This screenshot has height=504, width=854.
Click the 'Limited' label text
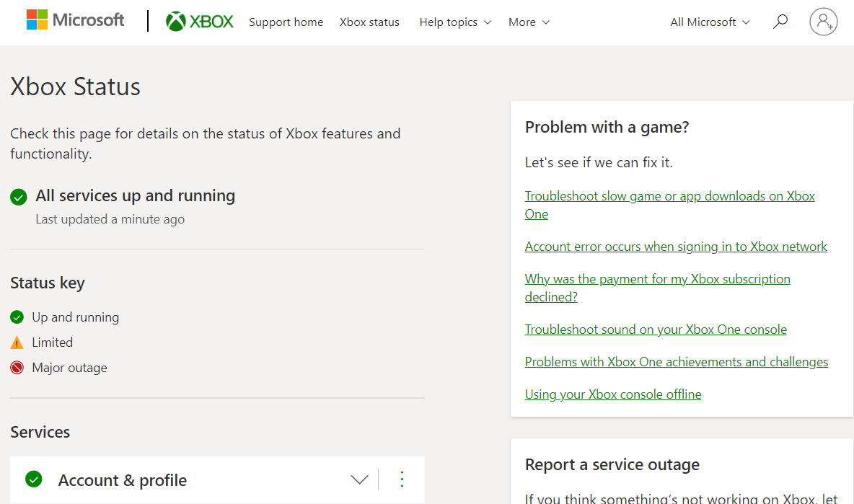(x=52, y=342)
